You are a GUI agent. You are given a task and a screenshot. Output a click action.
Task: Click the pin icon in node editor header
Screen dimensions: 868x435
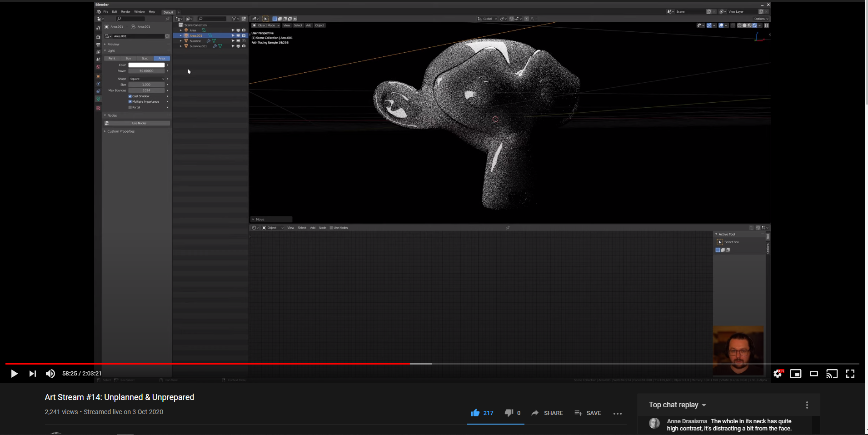508,228
